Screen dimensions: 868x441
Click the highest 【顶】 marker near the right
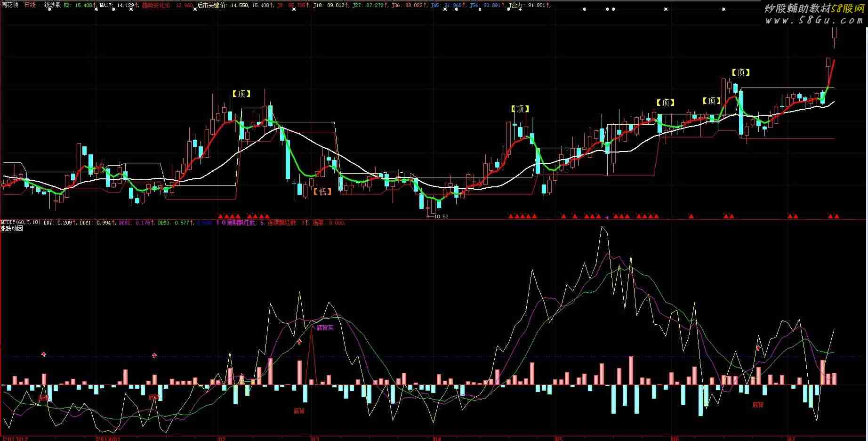coord(740,72)
